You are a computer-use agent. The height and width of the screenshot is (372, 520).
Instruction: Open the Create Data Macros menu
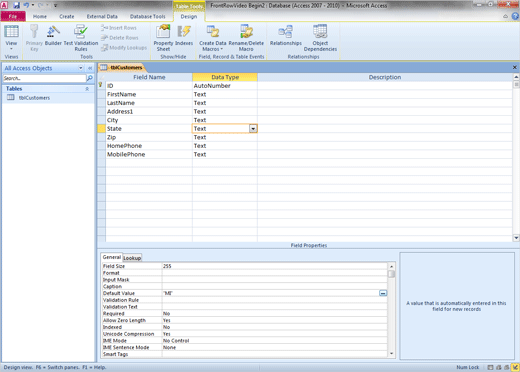point(213,37)
